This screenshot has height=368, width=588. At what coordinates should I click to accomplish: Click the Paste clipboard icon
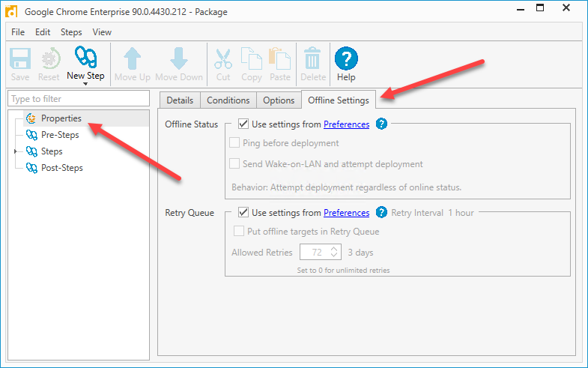(279, 58)
